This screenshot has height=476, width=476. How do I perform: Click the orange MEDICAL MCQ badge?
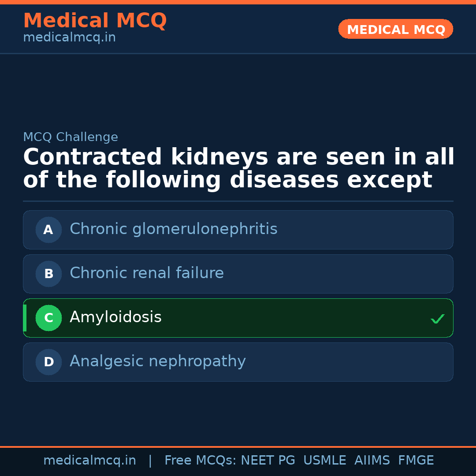[396, 30]
